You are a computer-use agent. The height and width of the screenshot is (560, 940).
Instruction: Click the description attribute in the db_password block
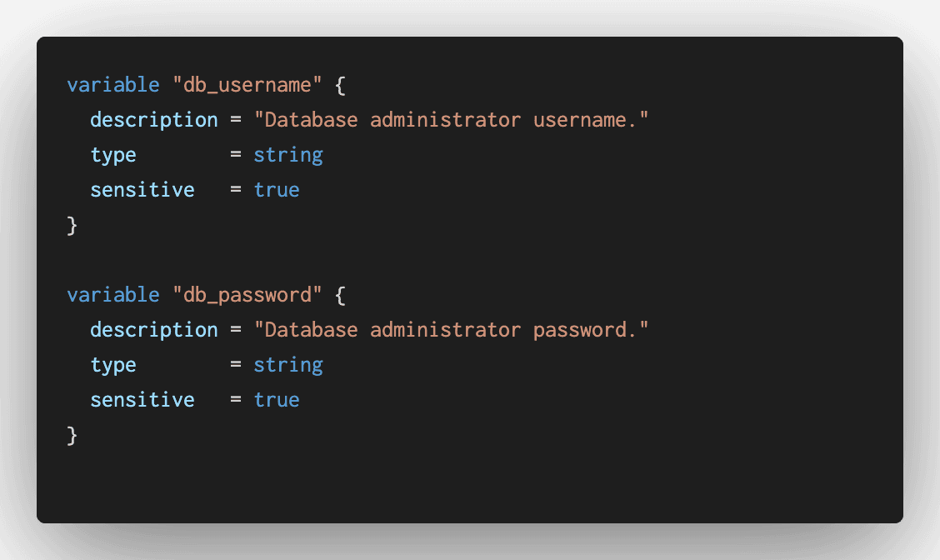pos(153,330)
